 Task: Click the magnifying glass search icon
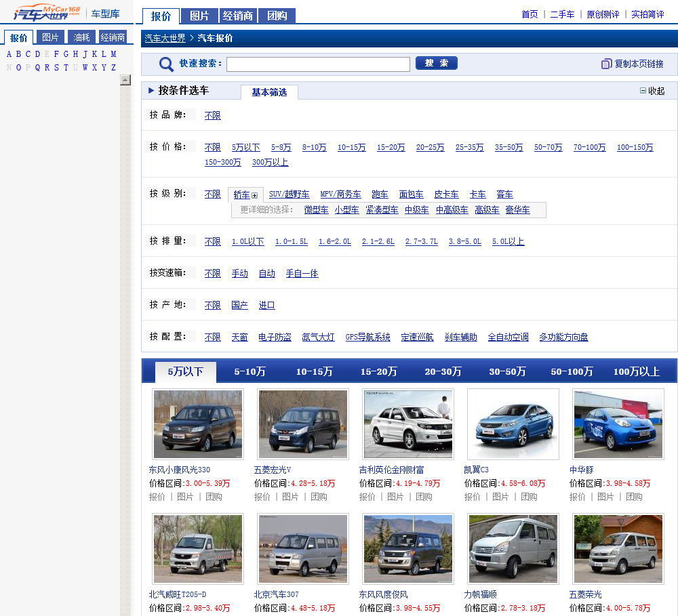pyautogui.click(x=166, y=64)
